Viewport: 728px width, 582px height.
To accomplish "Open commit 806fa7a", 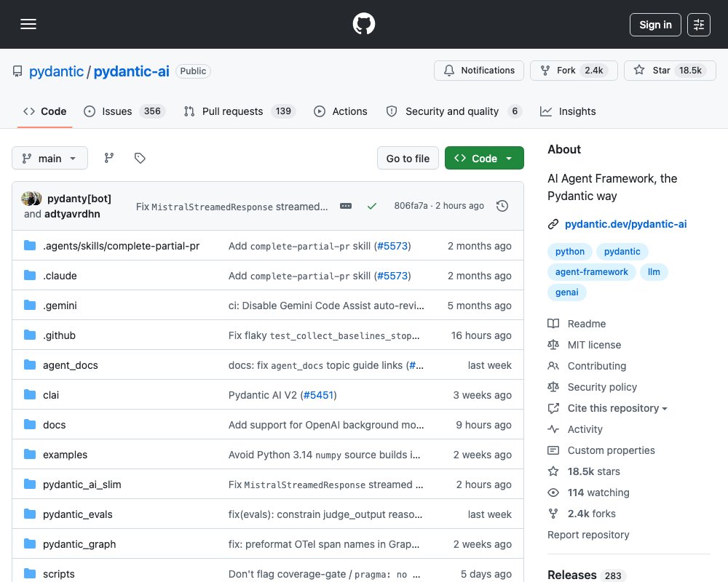I will [x=411, y=206].
